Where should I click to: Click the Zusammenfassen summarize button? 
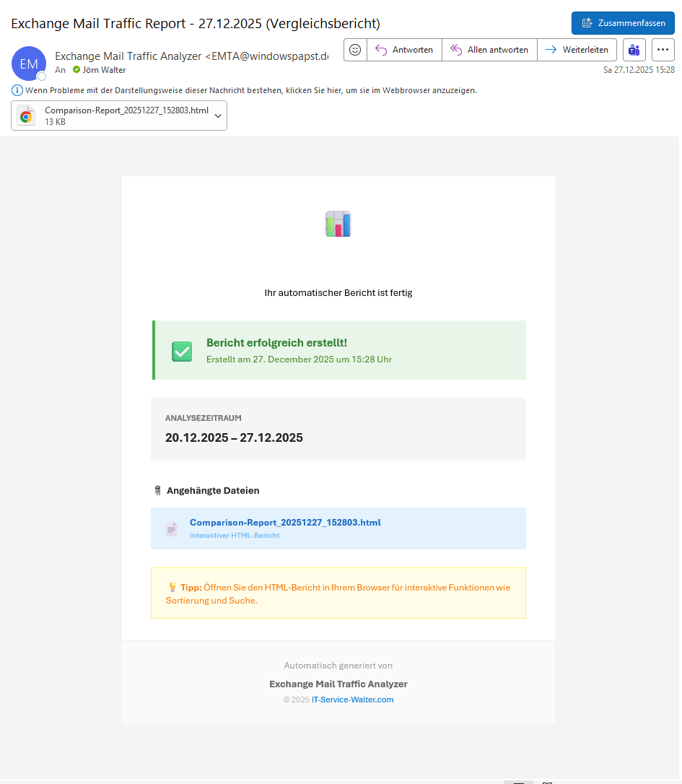coord(623,23)
